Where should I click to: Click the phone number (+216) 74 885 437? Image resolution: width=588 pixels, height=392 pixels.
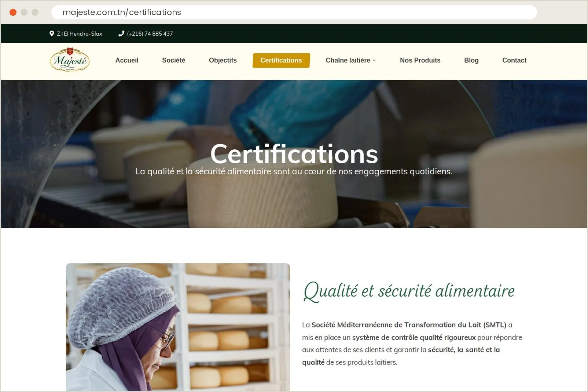point(150,33)
